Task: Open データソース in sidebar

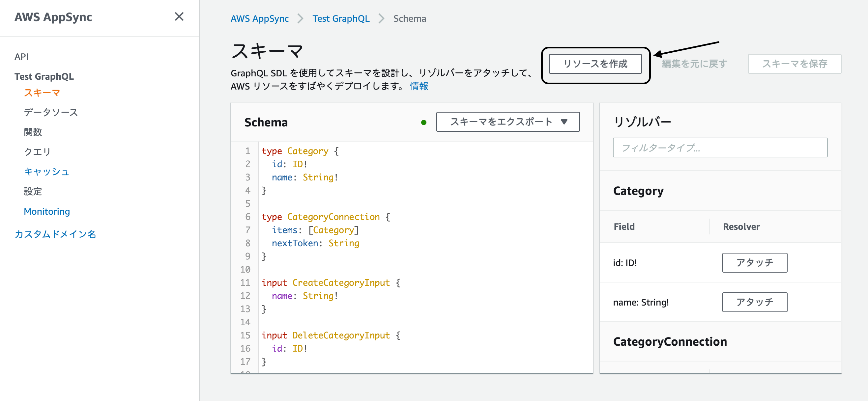Action: pyautogui.click(x=51, y=113)
